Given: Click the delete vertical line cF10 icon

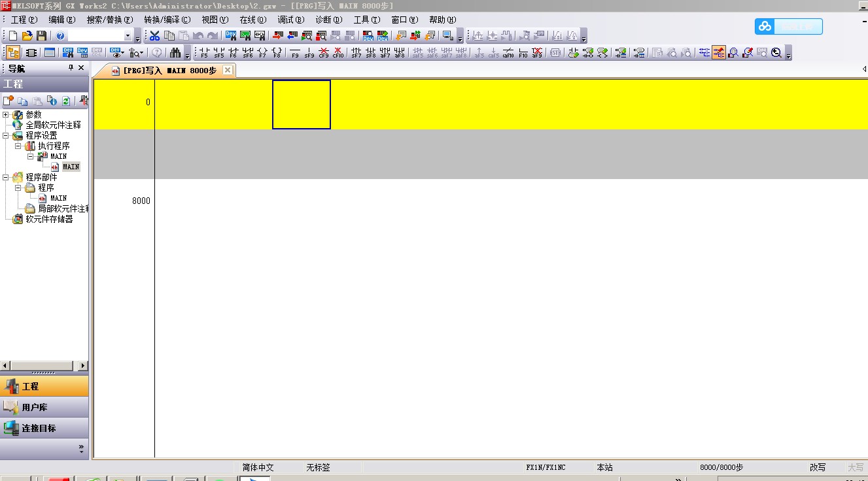Looking at the screenshot, I should (338, 53).
